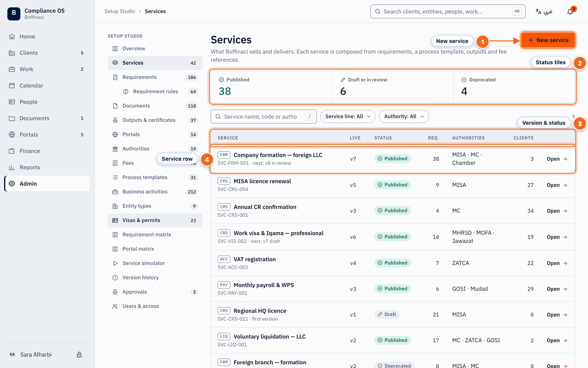
Task: Select the Draft or in review tile
Action: pos(393,87)
